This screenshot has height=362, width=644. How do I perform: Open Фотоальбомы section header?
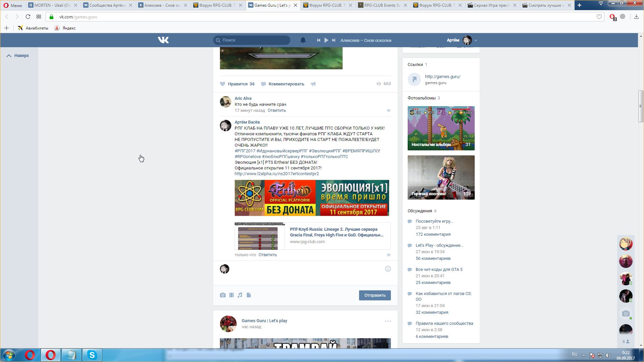(x=421, y=98)
